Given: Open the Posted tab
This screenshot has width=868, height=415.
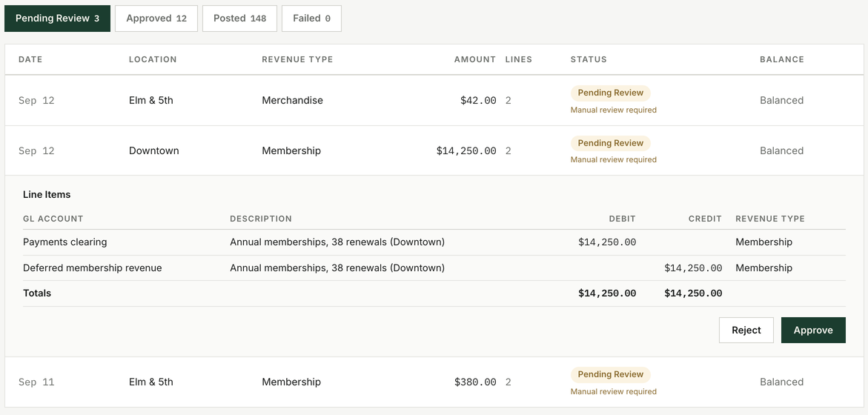Looking at the screenshot, I should 239,19.
